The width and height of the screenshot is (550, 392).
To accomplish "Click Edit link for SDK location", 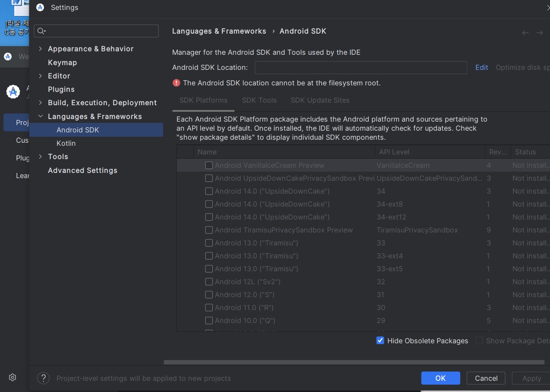I will pyautogui.click(x=481, y=67).
